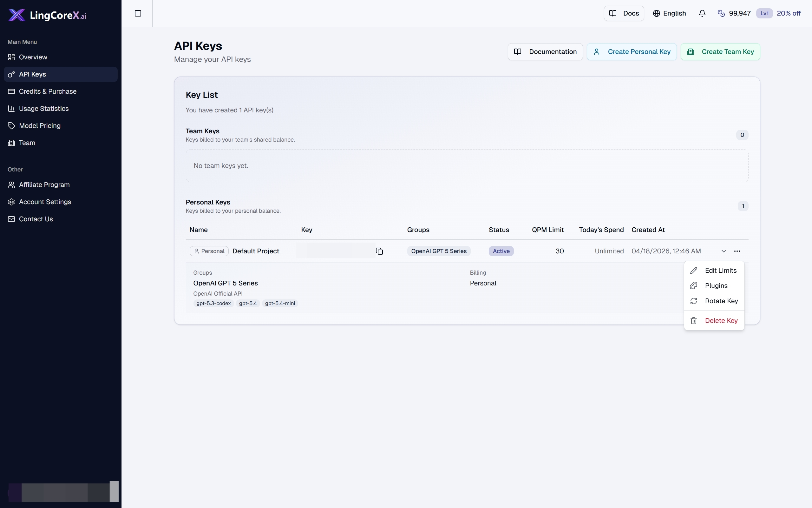Viewport: 812px width, 508px height.
Task: Open Contact Us page
Action: [61, 219]
